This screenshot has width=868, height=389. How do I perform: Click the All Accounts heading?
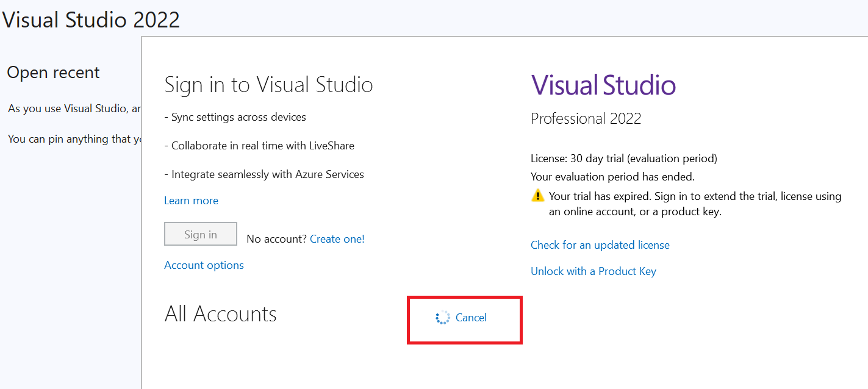[221, 314]
